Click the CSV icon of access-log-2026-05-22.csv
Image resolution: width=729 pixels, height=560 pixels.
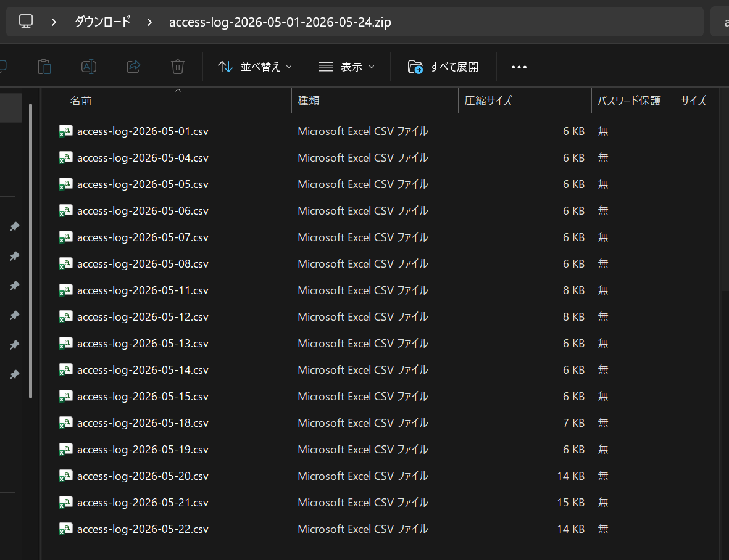tap(65, 529)
